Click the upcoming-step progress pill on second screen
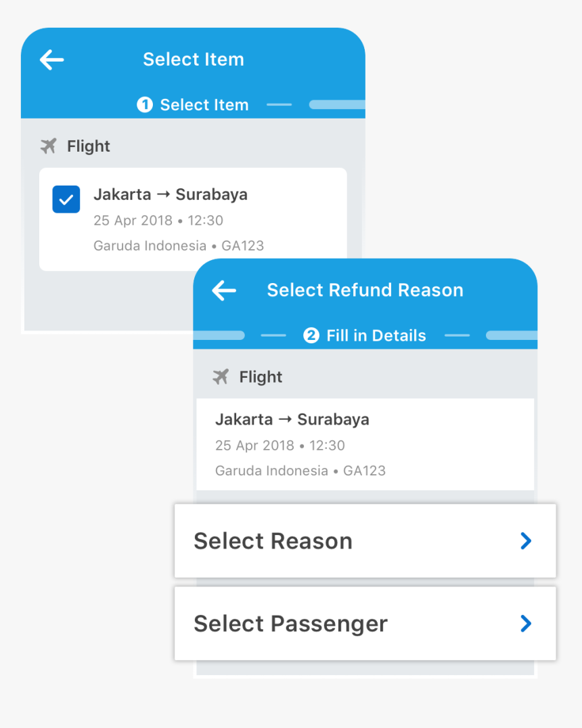582x728 pixels. coord(512,335)
